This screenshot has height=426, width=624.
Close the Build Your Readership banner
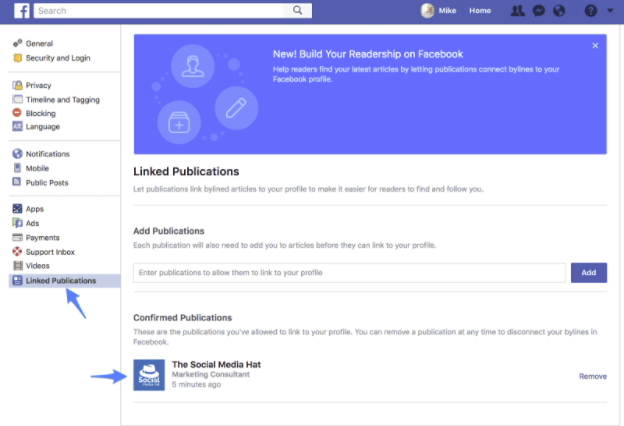pos(595,45)
